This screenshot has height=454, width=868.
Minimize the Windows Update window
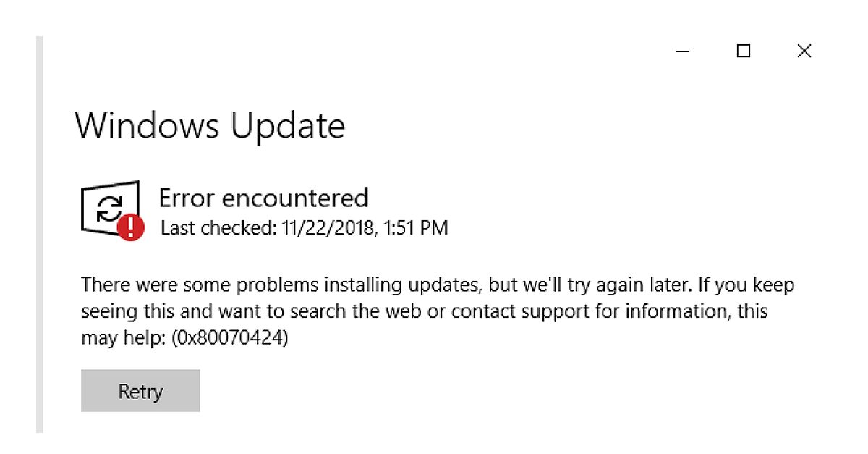pos(681,51)
